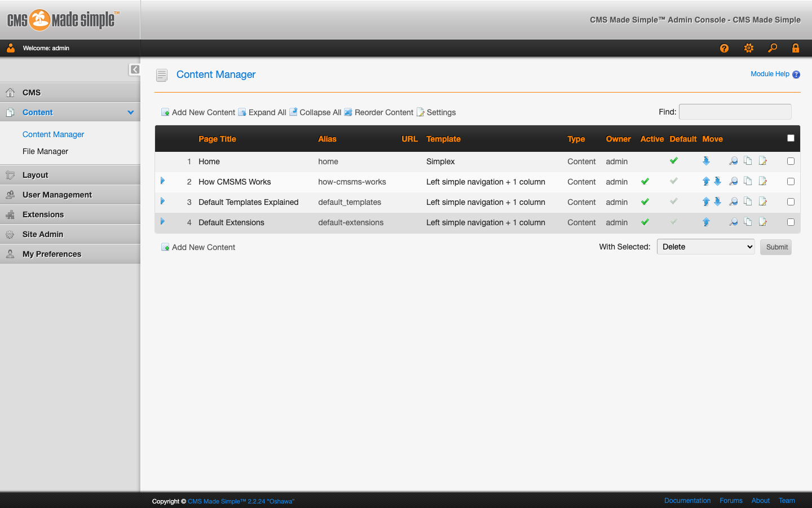
Task: Click the Module Help question icon
Action: click(x=796, y=75)
